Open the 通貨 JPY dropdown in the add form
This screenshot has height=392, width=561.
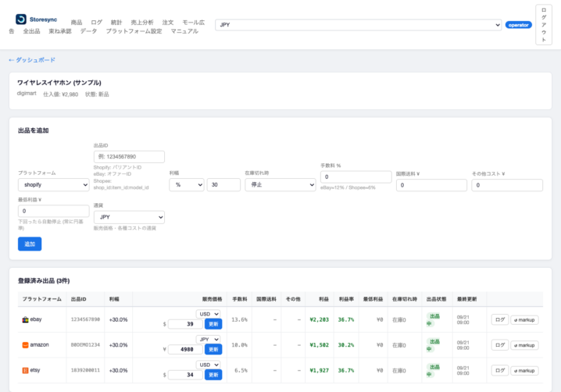pyautogui.click(x=129, y=217)
